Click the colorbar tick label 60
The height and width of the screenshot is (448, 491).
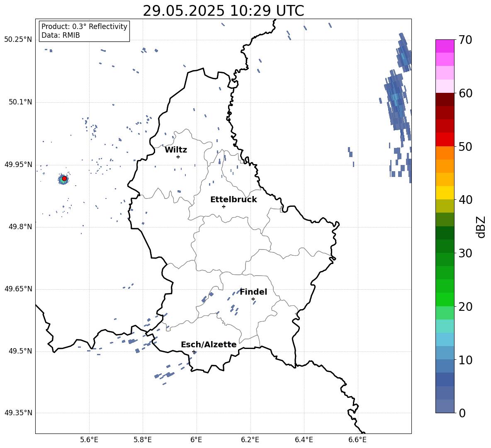pyautogui.click(x=465, y=93)
